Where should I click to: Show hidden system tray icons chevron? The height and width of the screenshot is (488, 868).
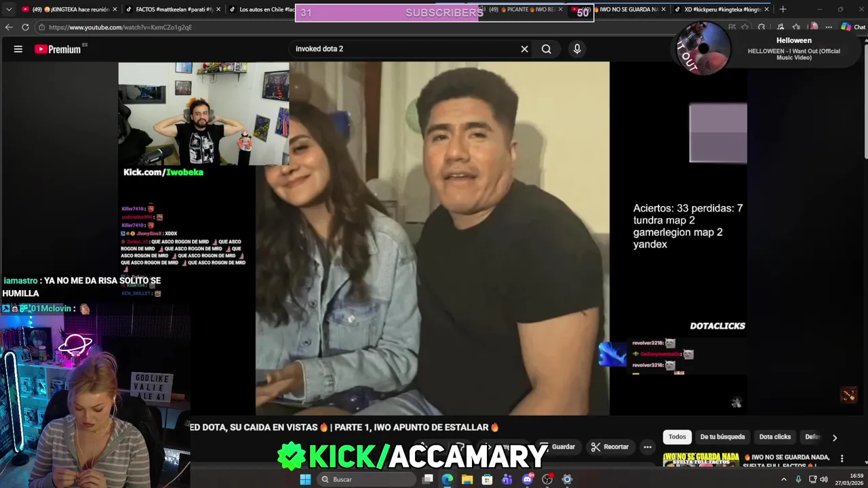point(784,479)
